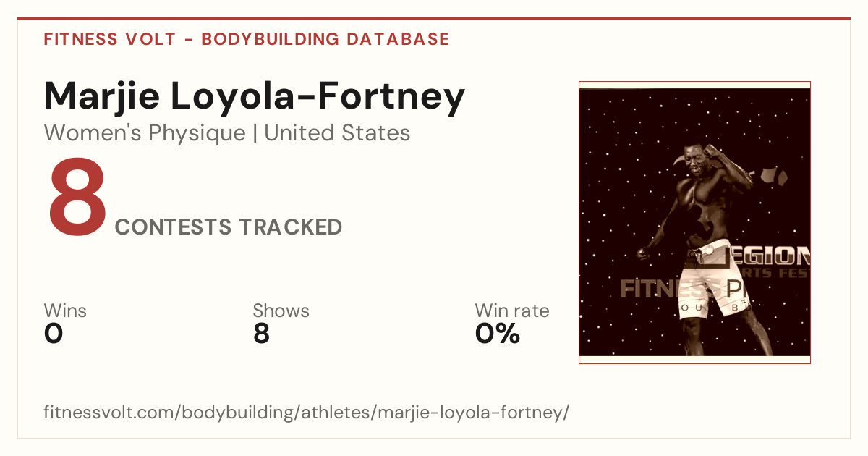868x456 pixels.
Task: Open the Women's Physique division label
Action: pyautogui.click(x=145, y=133)
